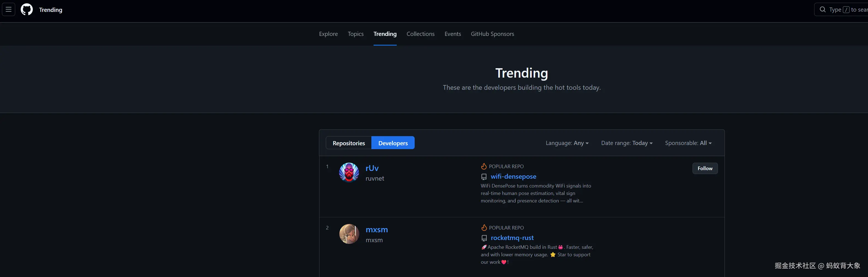Open the Collections tab

coord(420,34)
